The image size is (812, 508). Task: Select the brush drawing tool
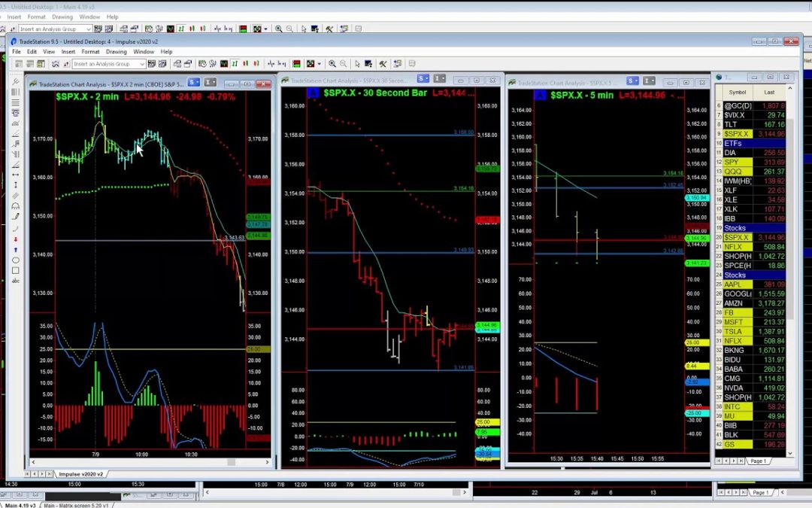pos(16,217)
